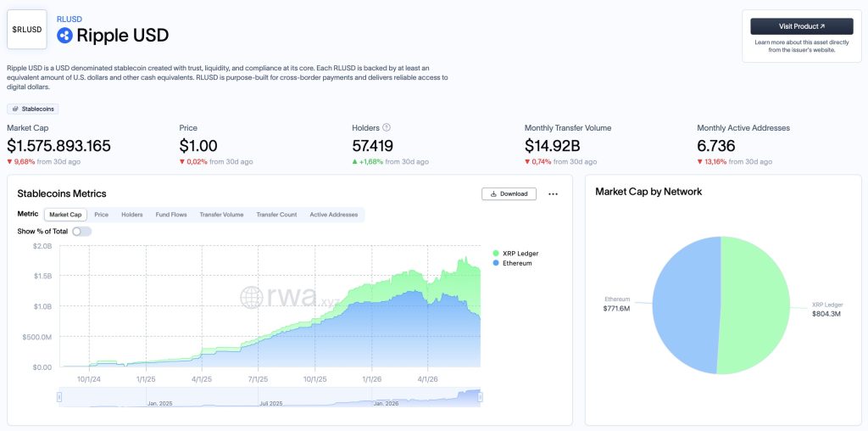This screenshot has height=431, width=868.
Task: Click the left range slider handle
Action: [59, 397]
